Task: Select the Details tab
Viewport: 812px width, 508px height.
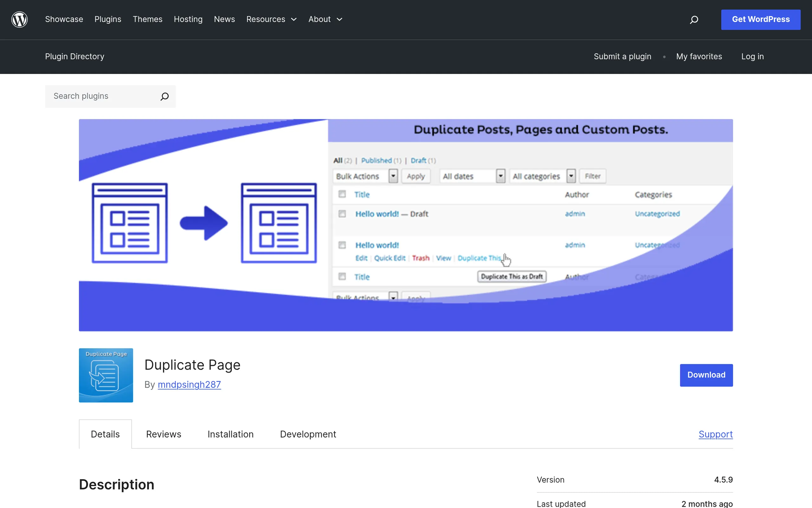Action: tap(105, 434)
